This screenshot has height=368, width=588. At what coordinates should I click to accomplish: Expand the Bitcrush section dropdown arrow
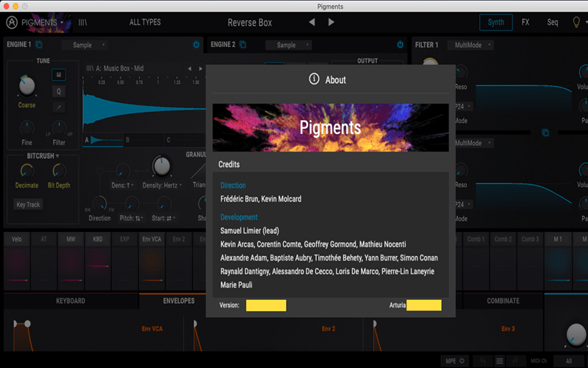[x=57, y=156]
